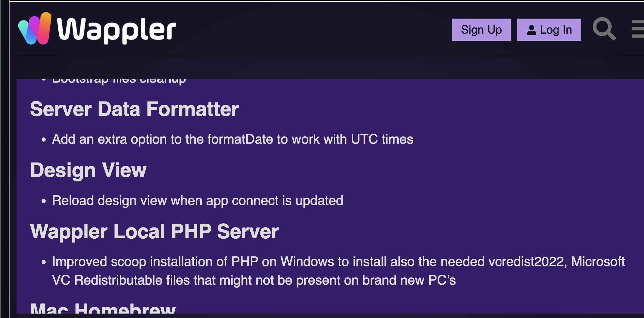The image size is (644, 318).
Task: Select the Design View heading
Action: 88,170
